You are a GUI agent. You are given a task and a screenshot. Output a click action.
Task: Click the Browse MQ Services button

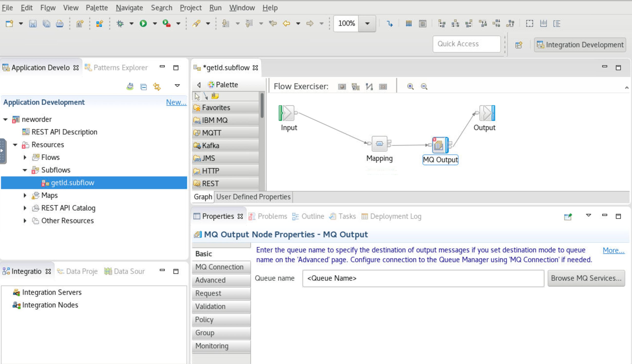coord(586,278)
